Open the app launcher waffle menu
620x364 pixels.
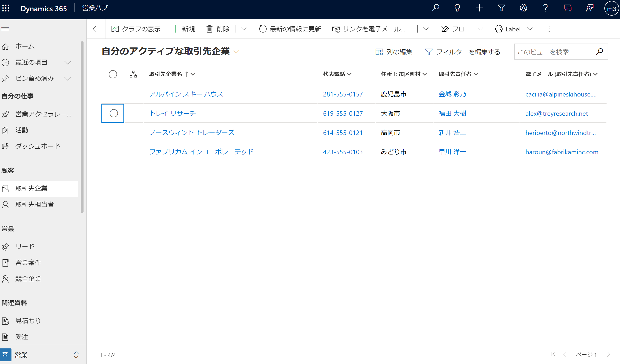(x=6, y=8)
